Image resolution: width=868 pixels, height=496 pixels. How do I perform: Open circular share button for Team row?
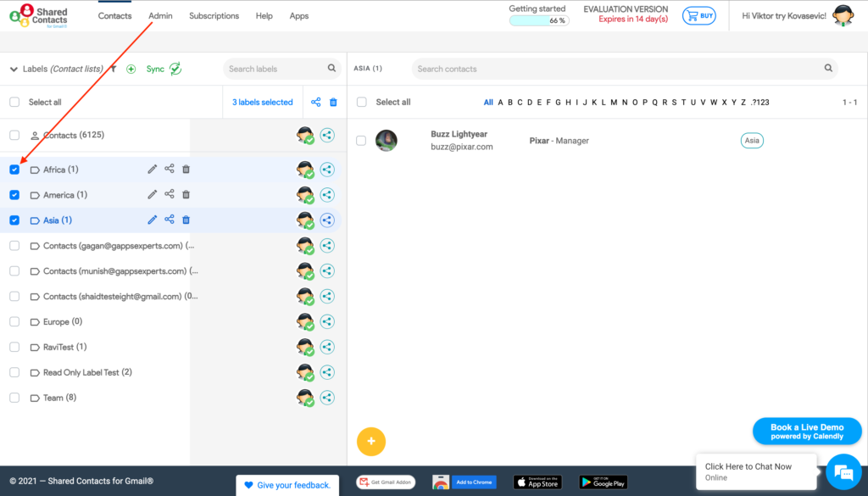[x=327, y=398]
